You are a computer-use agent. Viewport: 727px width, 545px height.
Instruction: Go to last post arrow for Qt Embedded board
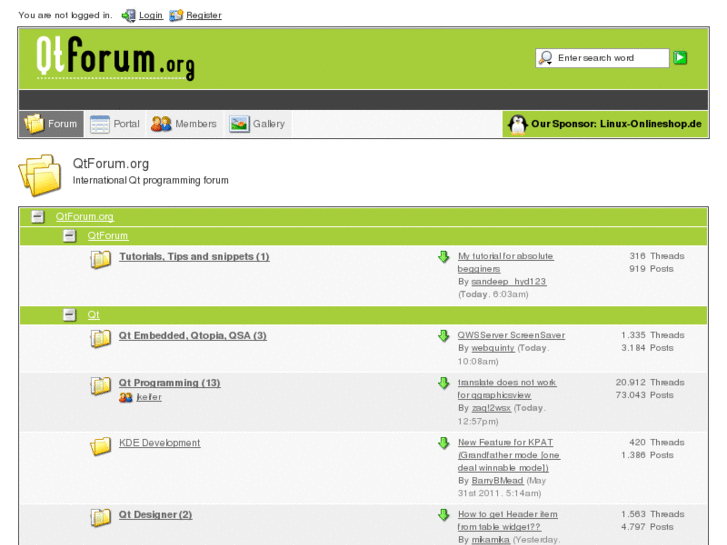point(444,335)
